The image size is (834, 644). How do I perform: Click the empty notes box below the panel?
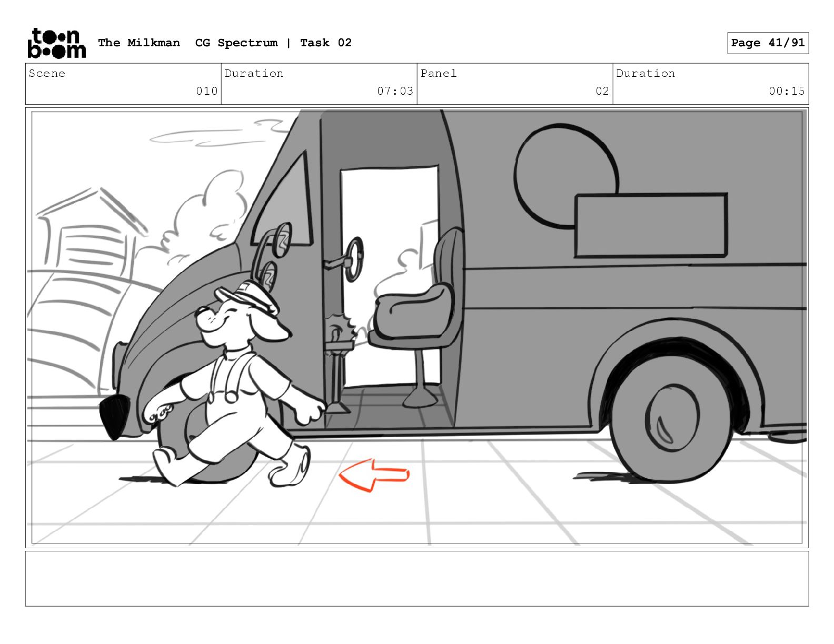[417, 579]
